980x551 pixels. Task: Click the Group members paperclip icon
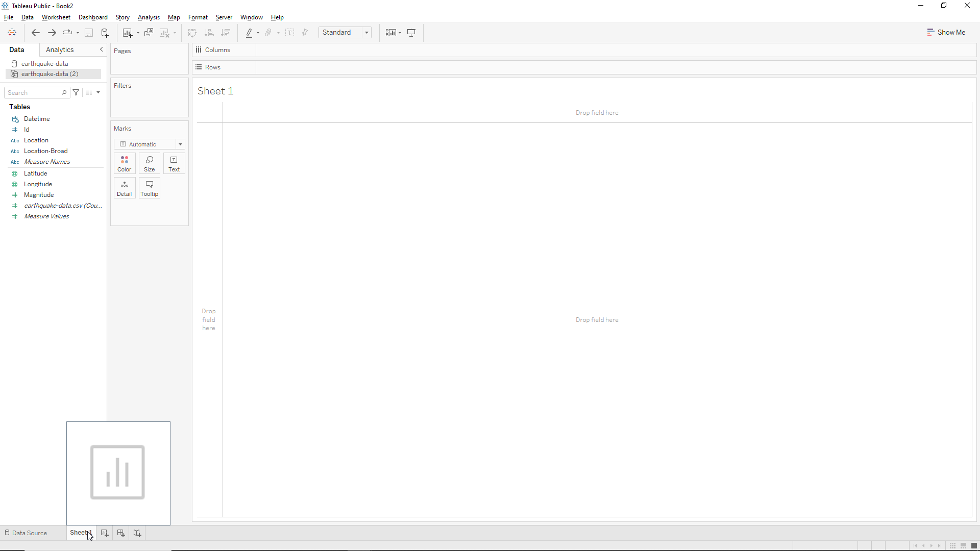pyautogui.click(x=268, y=33)
